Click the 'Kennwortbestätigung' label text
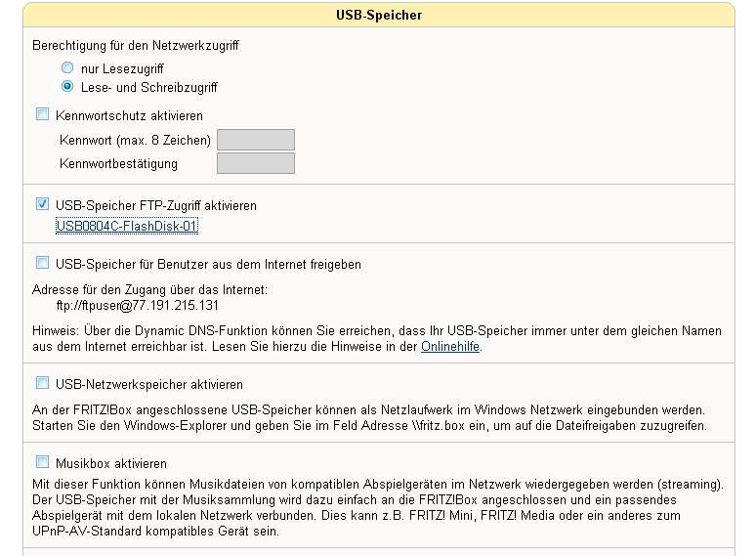756x556 pixels. (x=118, y=163)
